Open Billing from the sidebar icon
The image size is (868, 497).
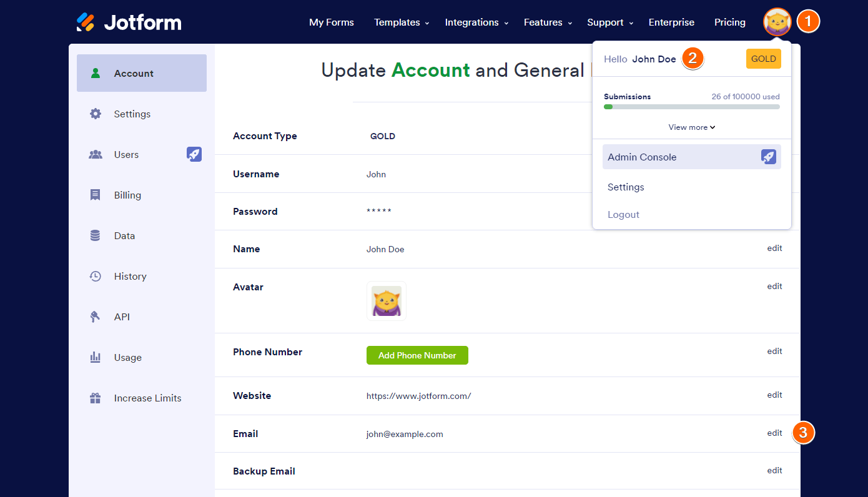95,195
